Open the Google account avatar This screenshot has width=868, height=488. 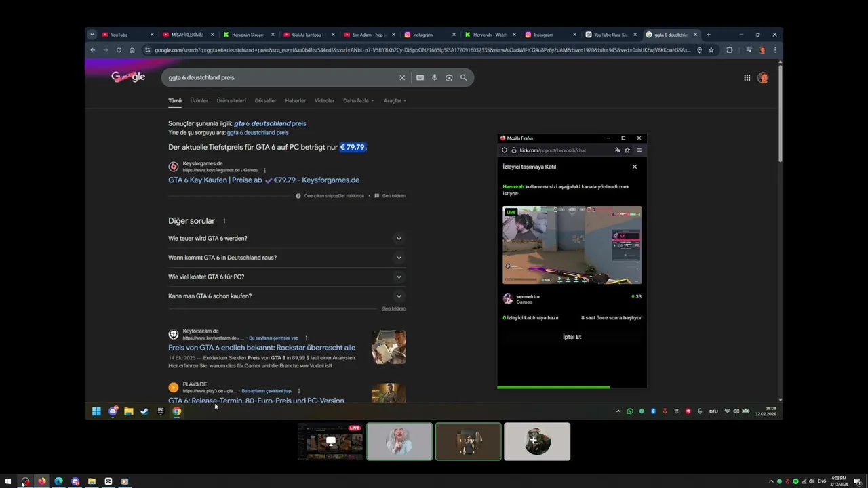click(763, 77)
